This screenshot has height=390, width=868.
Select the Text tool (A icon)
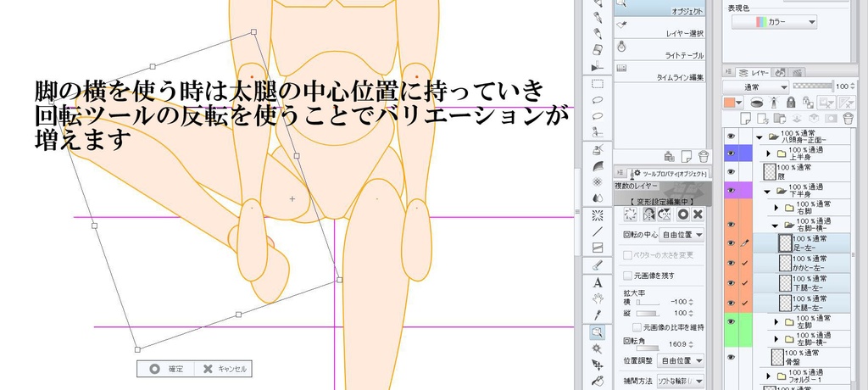(x=598, y=282)
